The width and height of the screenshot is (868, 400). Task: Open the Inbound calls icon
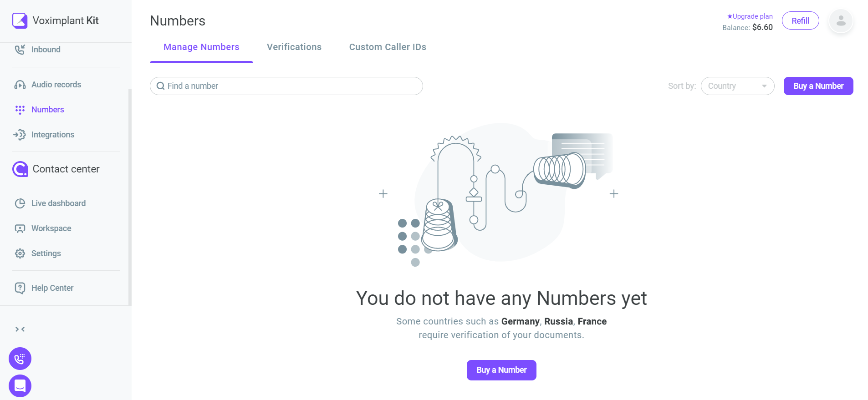coord(20,50)
